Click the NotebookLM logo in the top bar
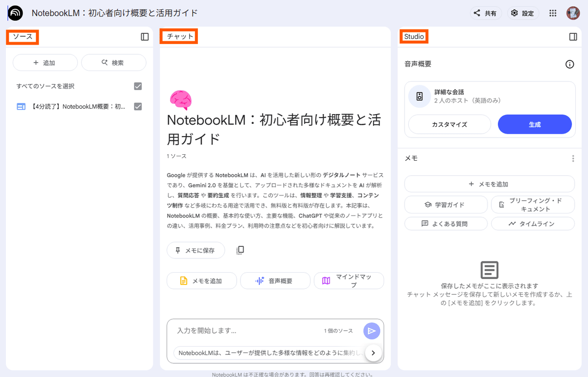This screenshot has width=588, height=377. point(15,13)
